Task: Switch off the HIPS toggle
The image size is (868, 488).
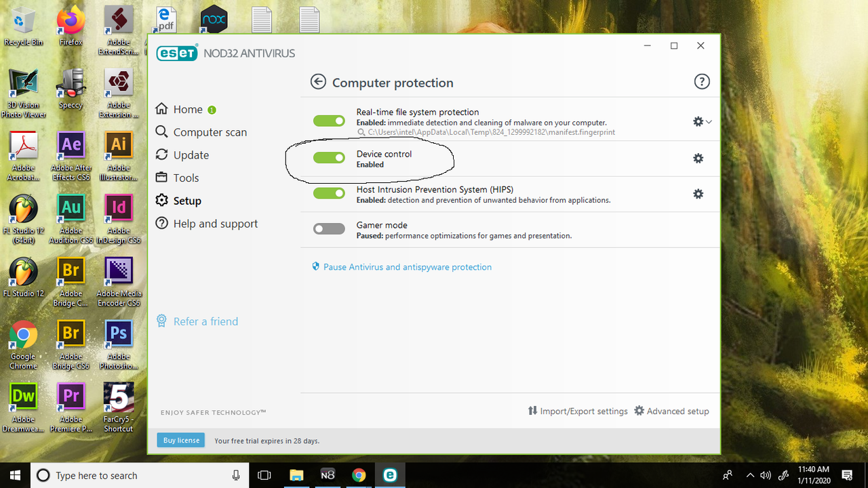Action: coord(329,194)
